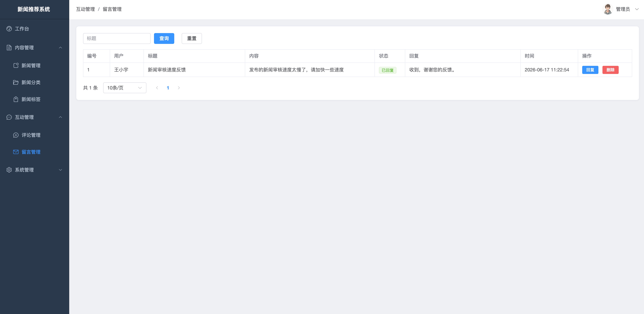Open 新闻管理 menu item
The width and height of the screenshot is (644, 314).
(x=34, y=66)
